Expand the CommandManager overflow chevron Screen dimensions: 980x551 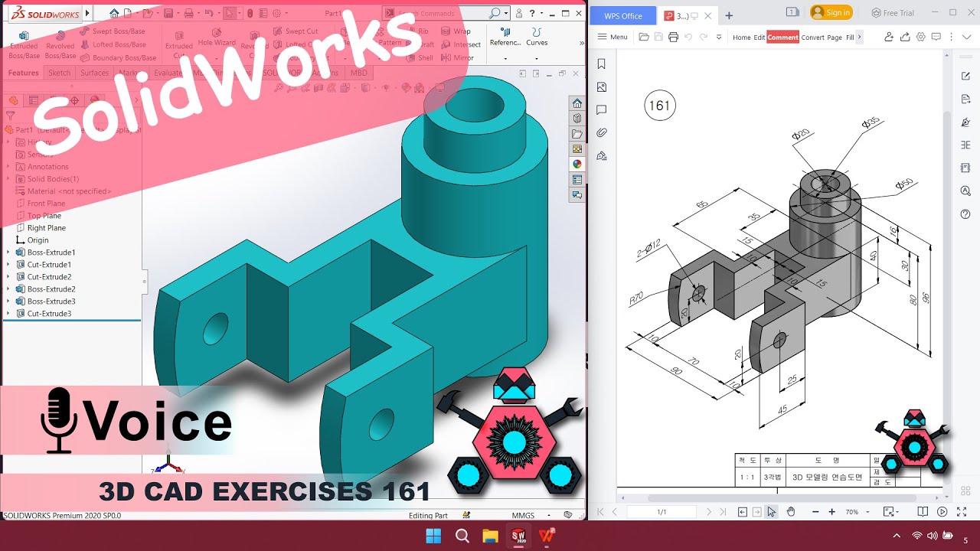tap(581, 44)
